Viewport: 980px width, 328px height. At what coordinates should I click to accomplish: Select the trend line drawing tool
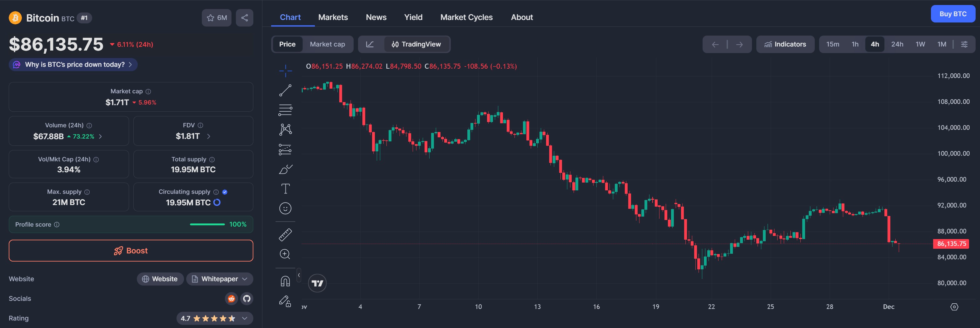coord(285,91)
